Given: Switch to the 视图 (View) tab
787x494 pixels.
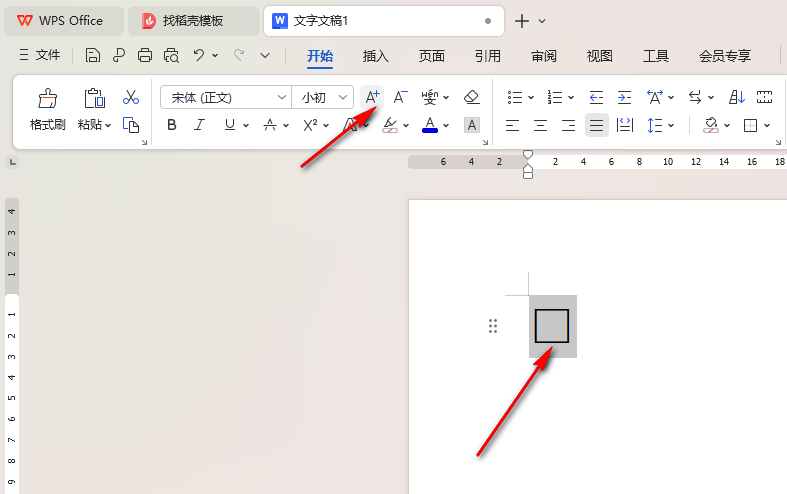Looking at the screenshot, I should 600,56.
